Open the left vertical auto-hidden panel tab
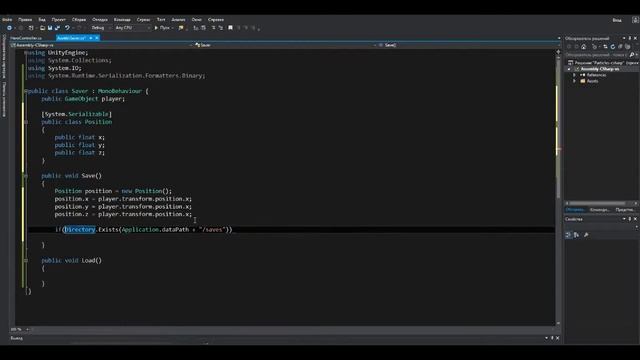640x360 pixels. coord(4,57)
